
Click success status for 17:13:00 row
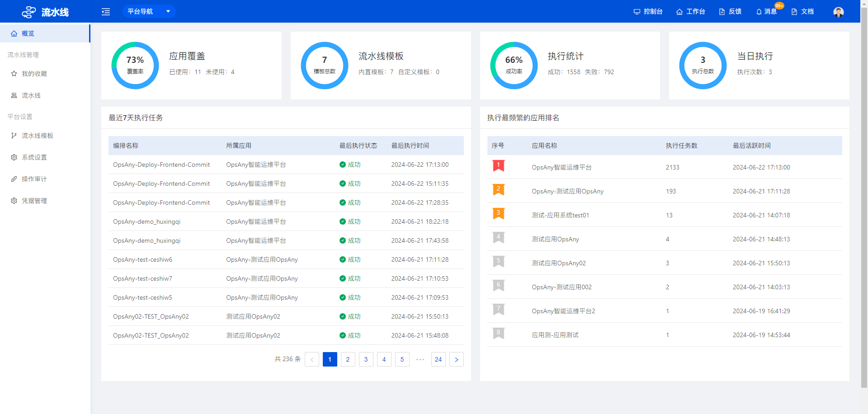(350, 165)
